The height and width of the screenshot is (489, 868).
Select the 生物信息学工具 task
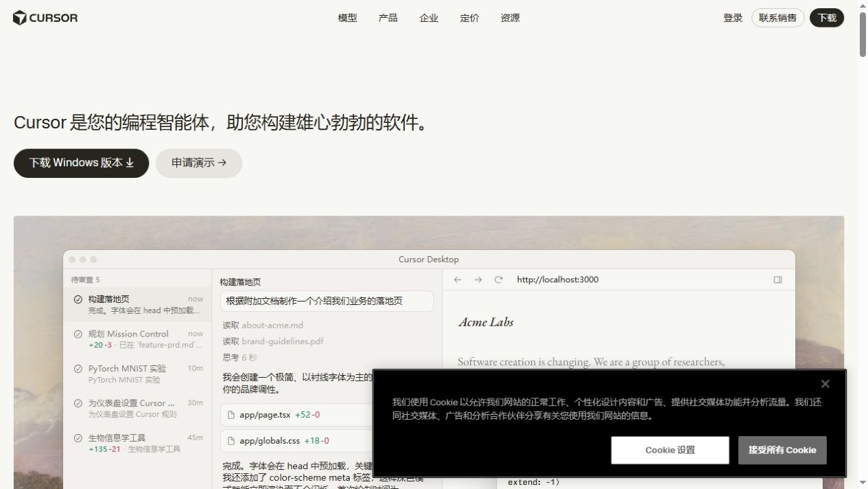coord(137,443)
